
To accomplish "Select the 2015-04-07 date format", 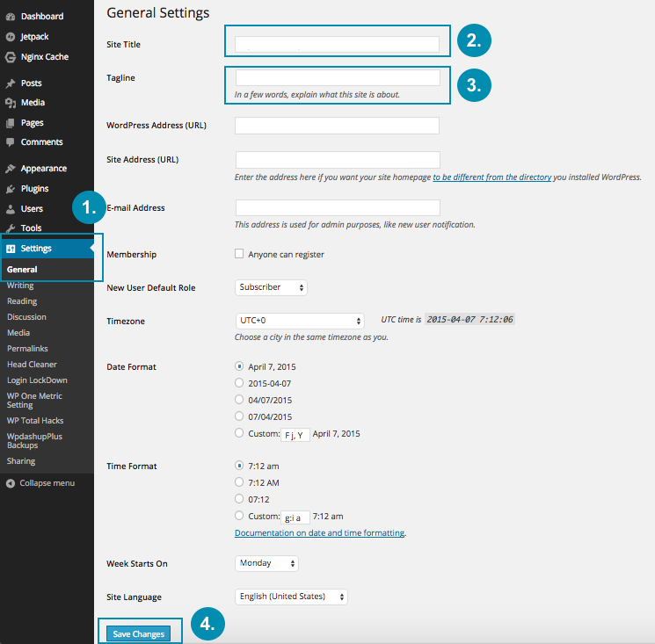I will pyautogui.click(x=239, y=383).
